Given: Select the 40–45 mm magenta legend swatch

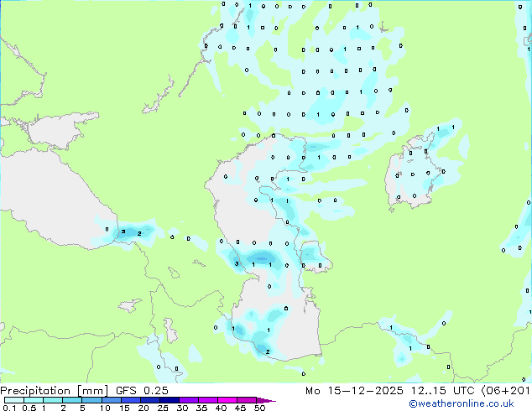Looking at the screenshot, I should tap(227, 400).
